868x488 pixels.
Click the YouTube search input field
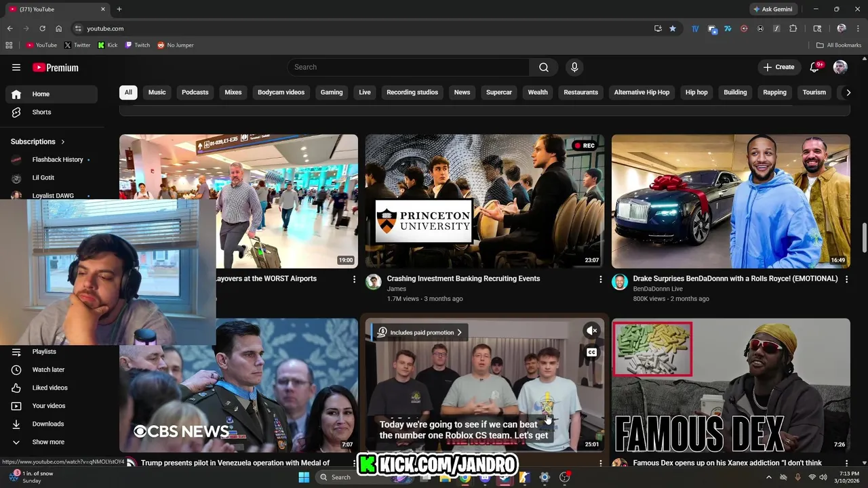coord(408,67)
